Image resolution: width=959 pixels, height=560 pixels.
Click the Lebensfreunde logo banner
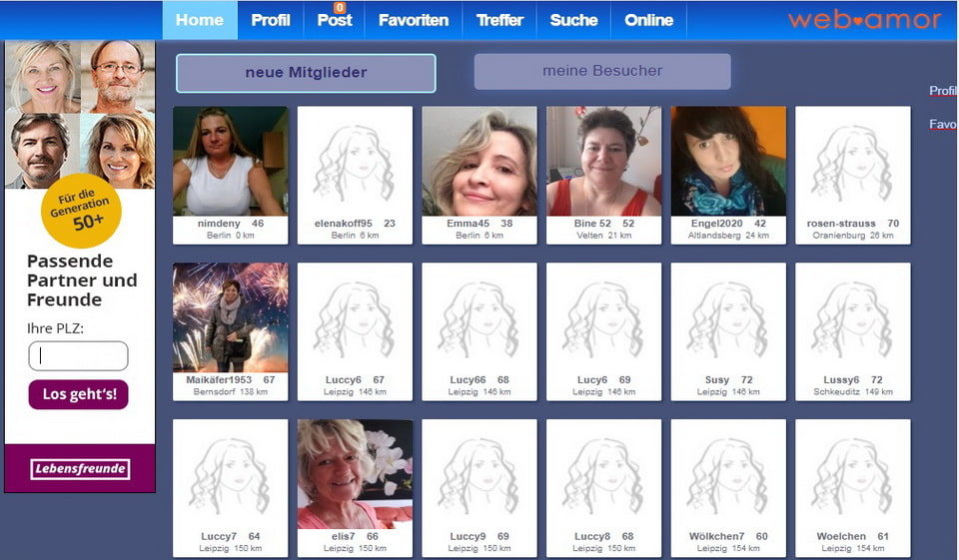point(80,469)
